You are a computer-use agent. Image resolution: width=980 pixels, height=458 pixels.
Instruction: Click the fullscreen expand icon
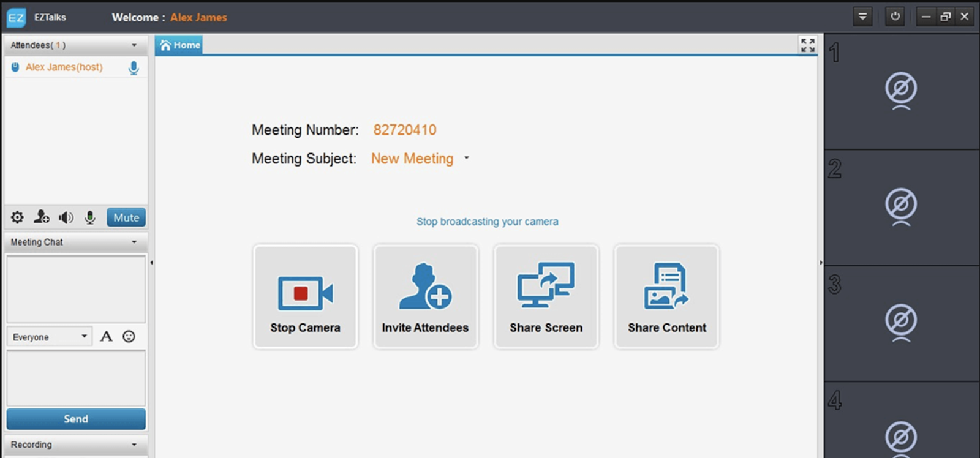[x=808, y=45]
